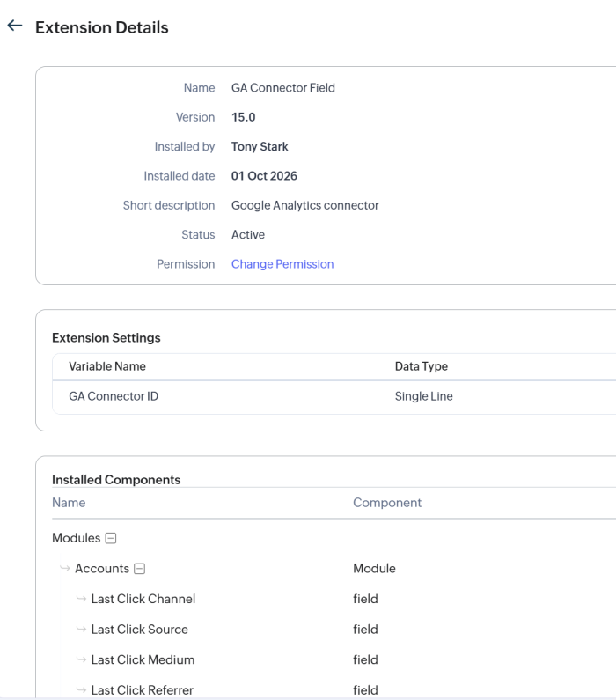Image resolution: width=616 pixels, height=700 pixels.
Task: Click the Active status value
Action: (x=248, y=234)
